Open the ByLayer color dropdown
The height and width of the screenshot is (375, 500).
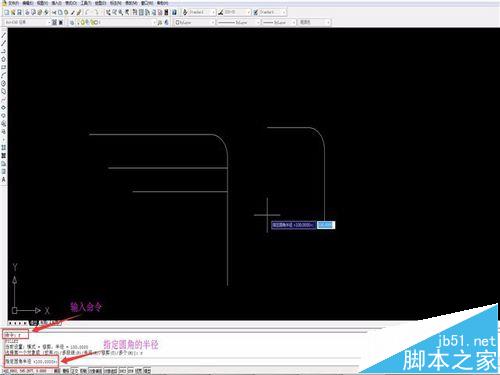(x=195, y=22)
